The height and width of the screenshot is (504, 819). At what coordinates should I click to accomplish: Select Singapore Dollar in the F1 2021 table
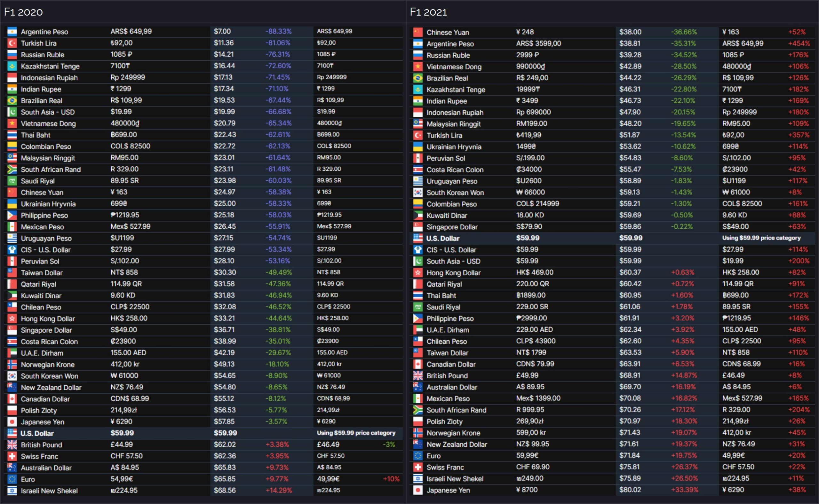tap(452, 227)
